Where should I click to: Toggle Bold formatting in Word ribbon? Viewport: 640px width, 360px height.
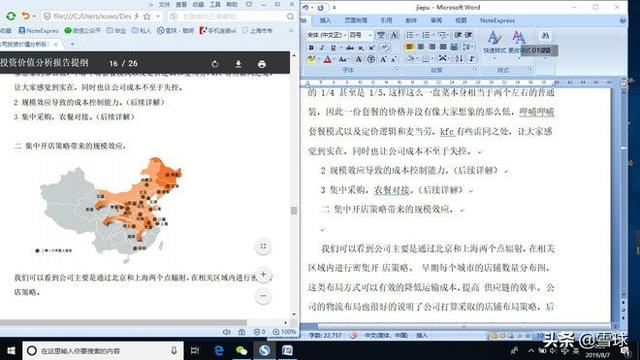tap(311, 48)
